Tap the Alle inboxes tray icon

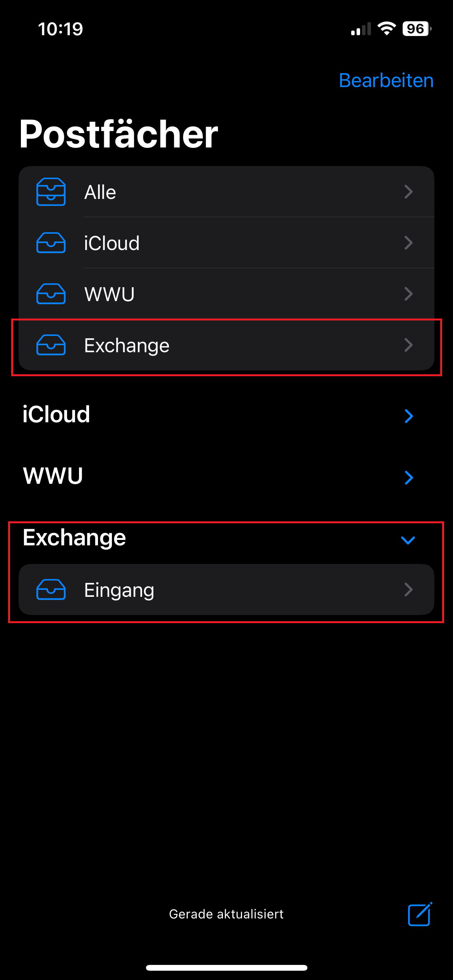[x=51, y=192]
